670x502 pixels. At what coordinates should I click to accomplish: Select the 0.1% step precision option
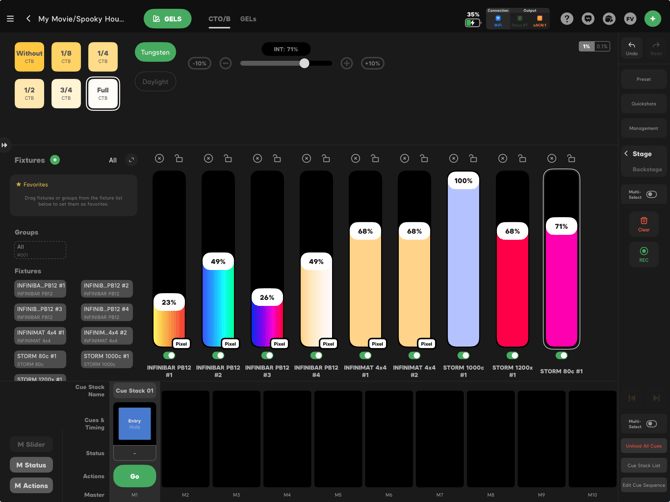(x=602, y=46)
